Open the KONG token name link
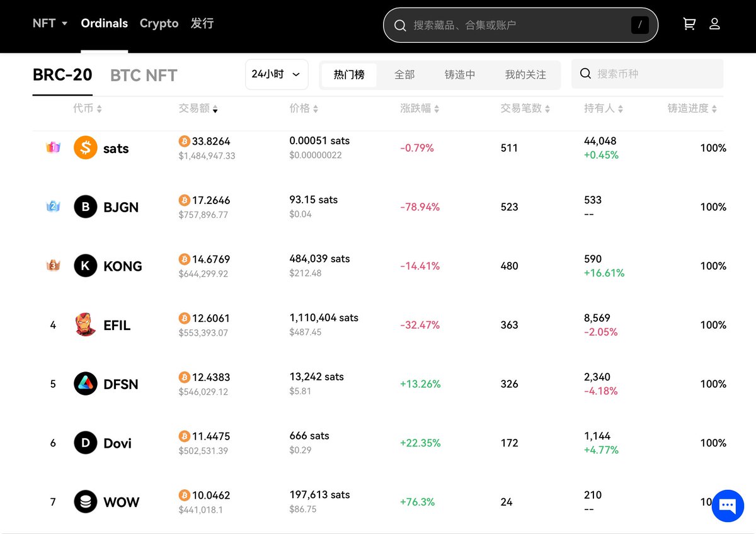 tap(123, 266)
